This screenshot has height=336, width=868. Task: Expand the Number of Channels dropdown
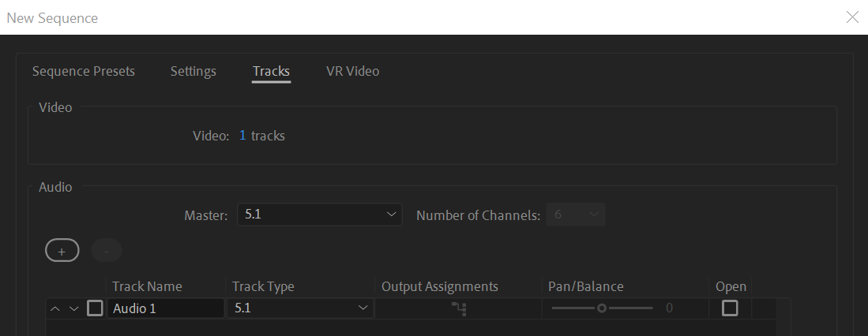577,215
